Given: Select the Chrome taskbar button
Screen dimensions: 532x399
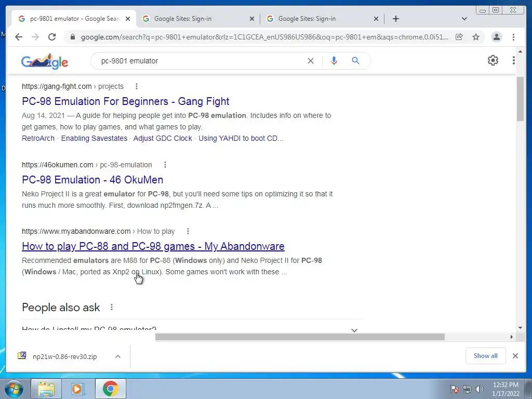Looking at the screenshot, I should click(110, 389).
